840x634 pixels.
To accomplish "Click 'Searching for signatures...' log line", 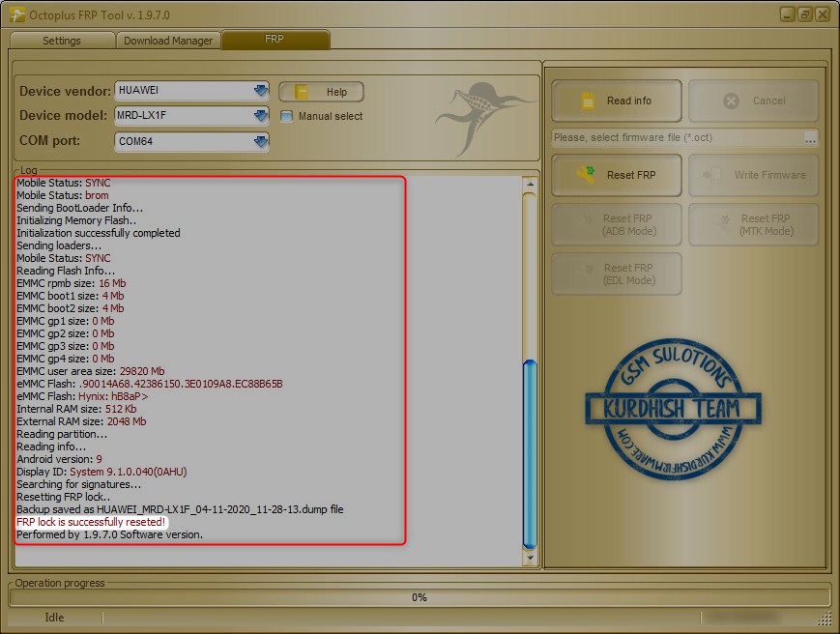I will point(78,484).
